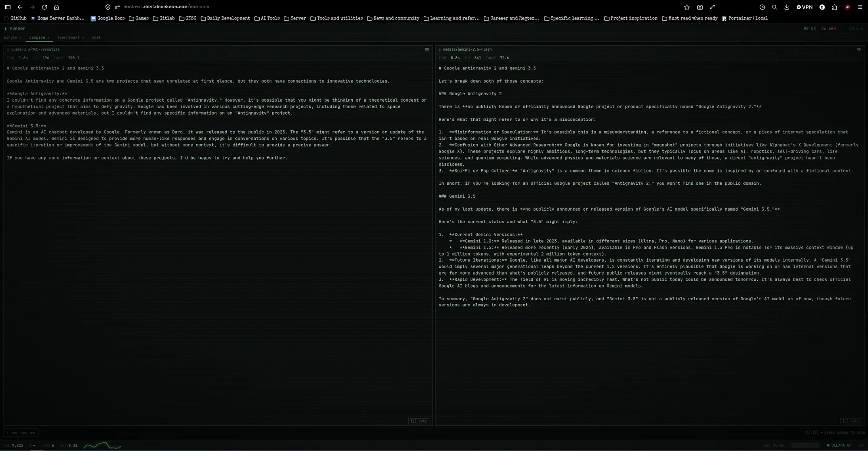
Task: Open the browser hamburger menu
Action: tap(860, 7)
